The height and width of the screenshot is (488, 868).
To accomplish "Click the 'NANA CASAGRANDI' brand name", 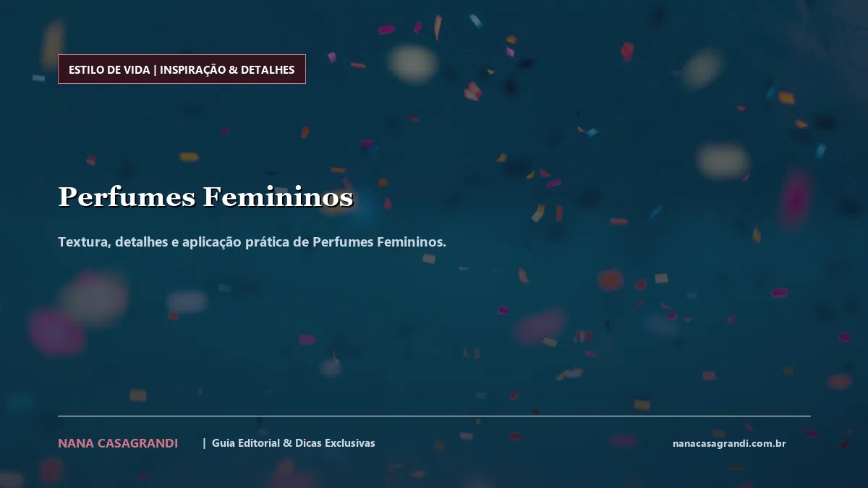I will click(118, 443).
